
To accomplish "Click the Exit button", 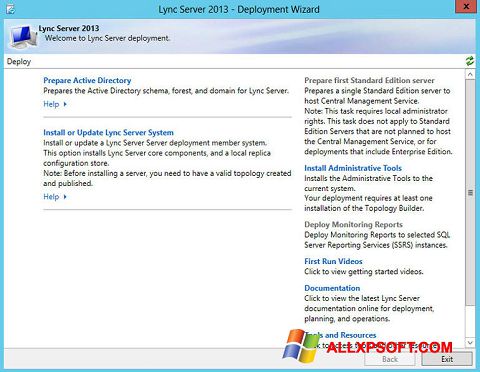I will point(447,359).
